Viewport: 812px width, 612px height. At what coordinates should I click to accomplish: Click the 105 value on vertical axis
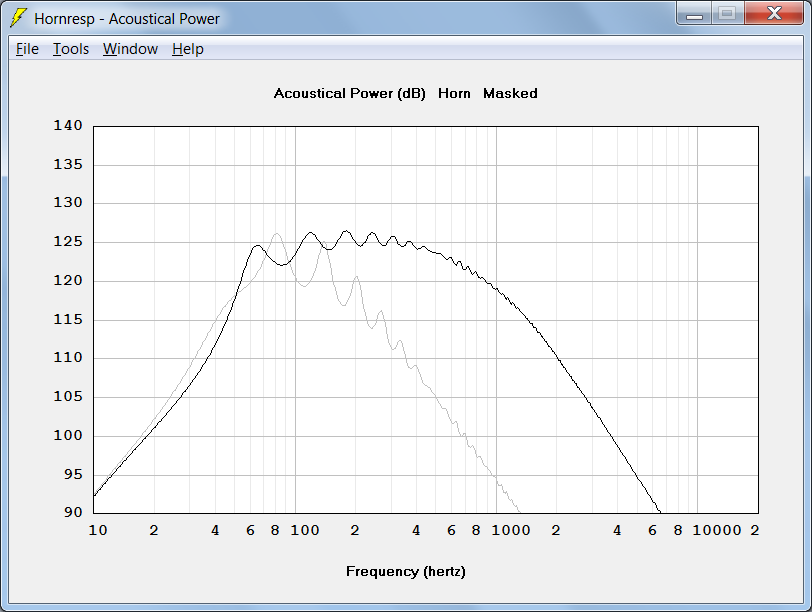pyautogui.click(x=68, y=397)
